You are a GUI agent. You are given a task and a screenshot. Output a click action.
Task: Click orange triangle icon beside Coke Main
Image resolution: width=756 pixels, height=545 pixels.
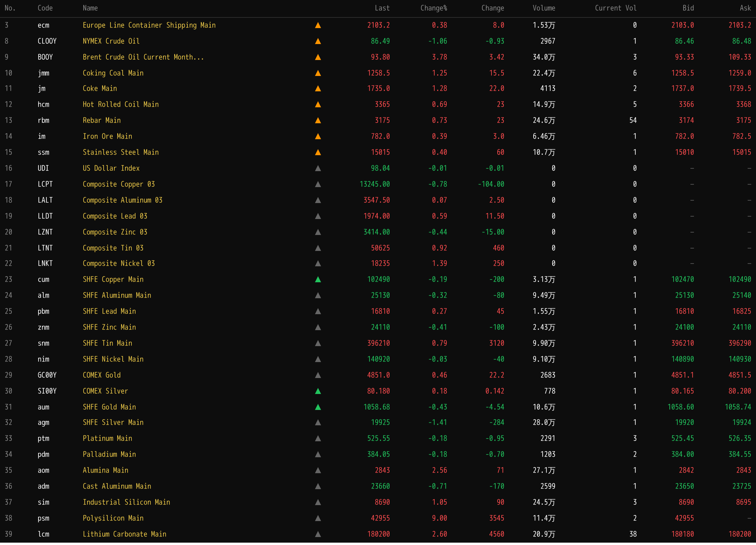(x=318, y=89)
